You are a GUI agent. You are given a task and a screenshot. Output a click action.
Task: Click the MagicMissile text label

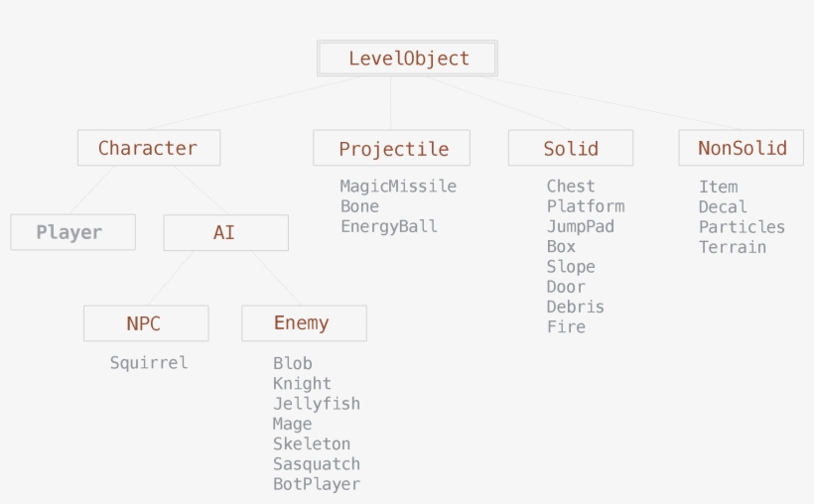tap(398, 187)
